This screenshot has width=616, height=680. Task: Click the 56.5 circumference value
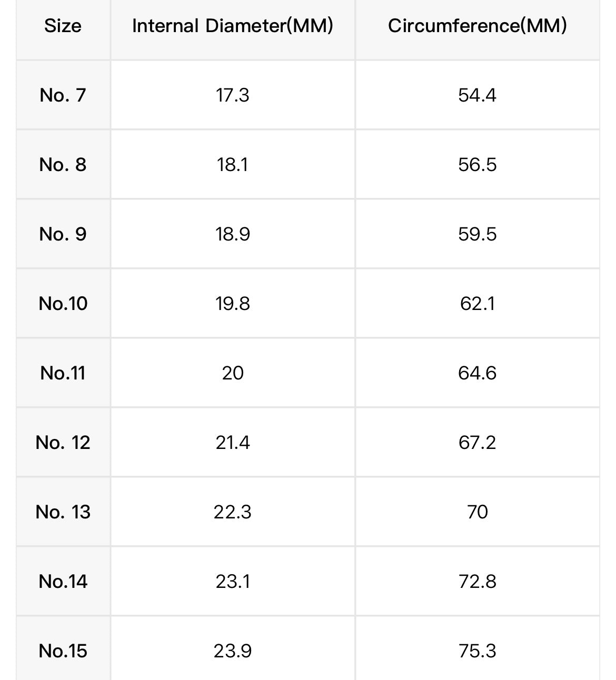[477, 165]
